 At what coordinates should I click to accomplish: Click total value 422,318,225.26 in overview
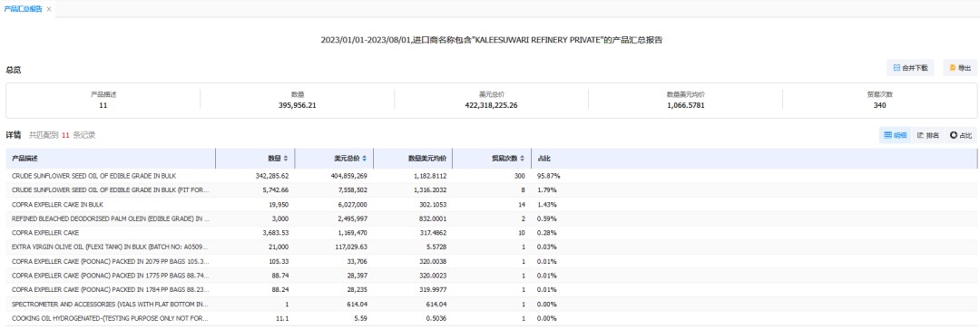pos(491,106)
